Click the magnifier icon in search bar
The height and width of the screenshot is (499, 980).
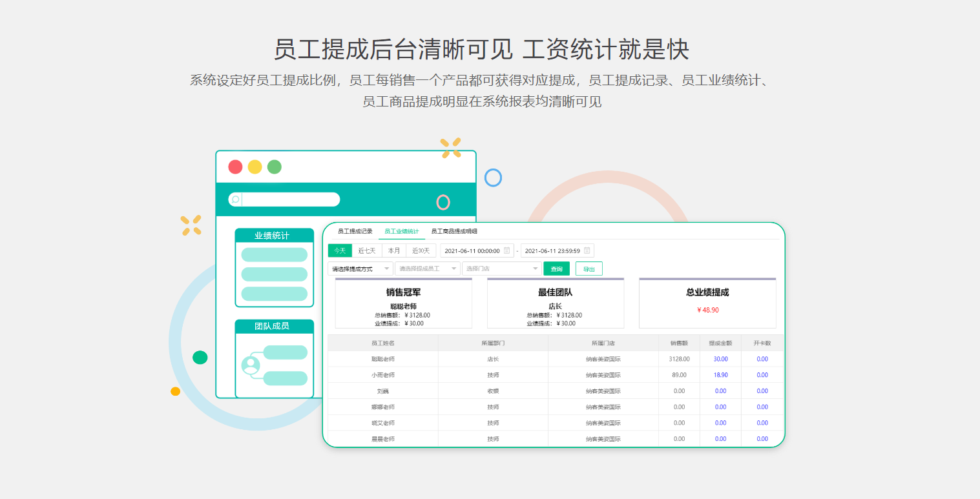[235, 199]
